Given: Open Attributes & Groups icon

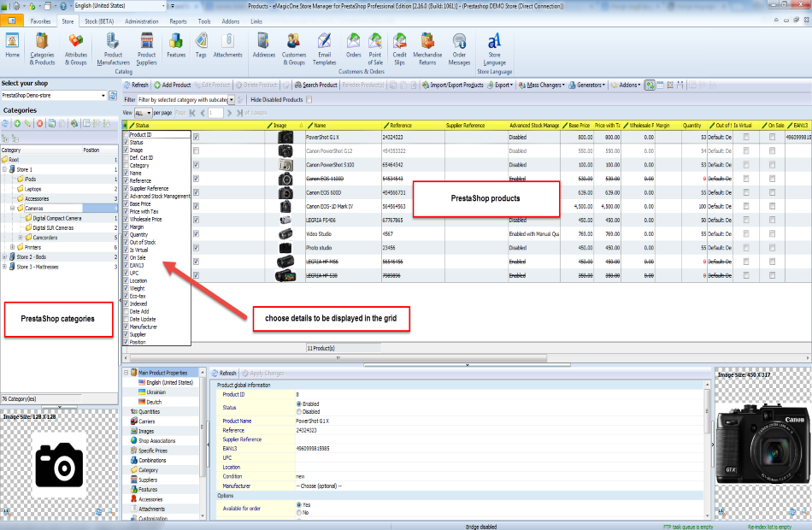Looking at the screenshot, I should point(75,49).
